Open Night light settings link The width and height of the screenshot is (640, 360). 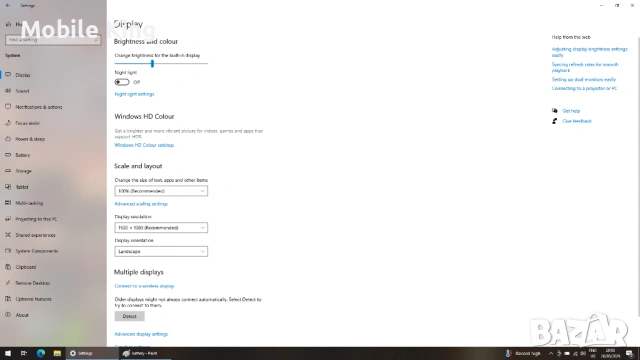134,94
